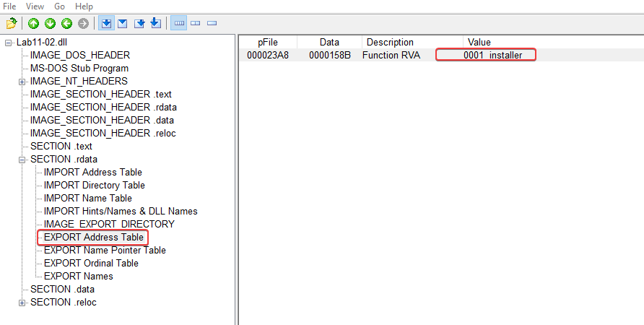Click the Function RVA description cell
This screenshot has height=325, width=644.
coord(391,55)
